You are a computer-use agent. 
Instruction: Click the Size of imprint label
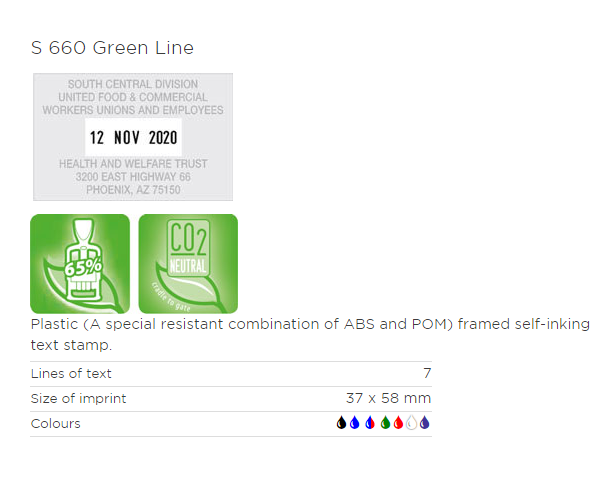click(x=78, y=398)
